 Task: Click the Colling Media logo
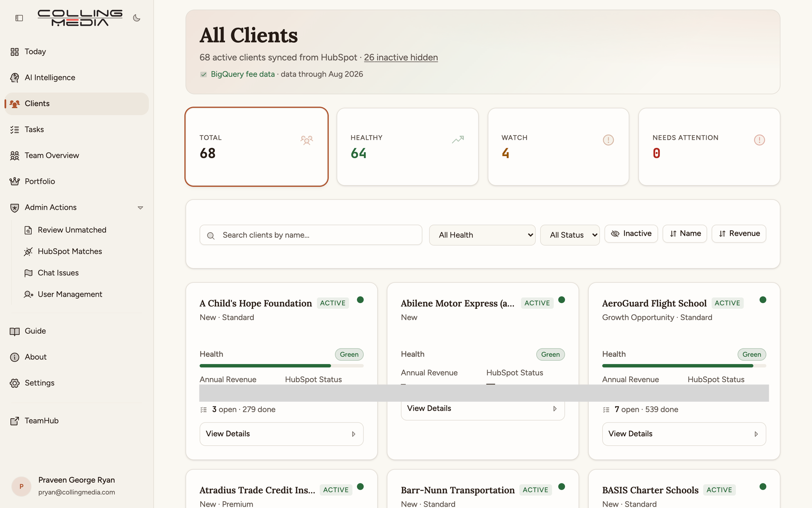click(80, 18)
